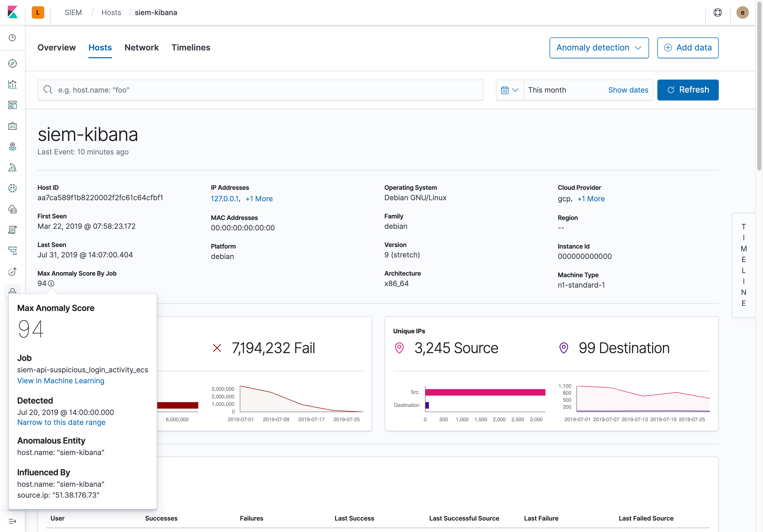
Task: Switch to the Network tab
Action: pos(142,48)
